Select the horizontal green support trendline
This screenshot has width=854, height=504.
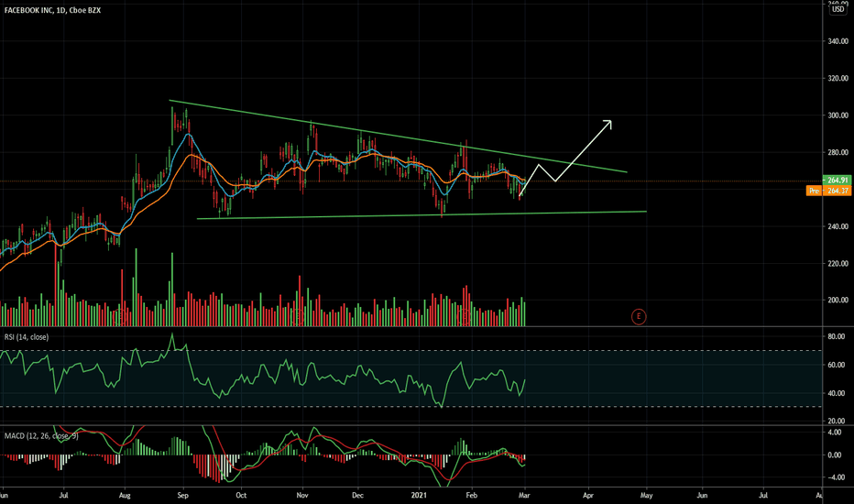(x=422, y=215)
